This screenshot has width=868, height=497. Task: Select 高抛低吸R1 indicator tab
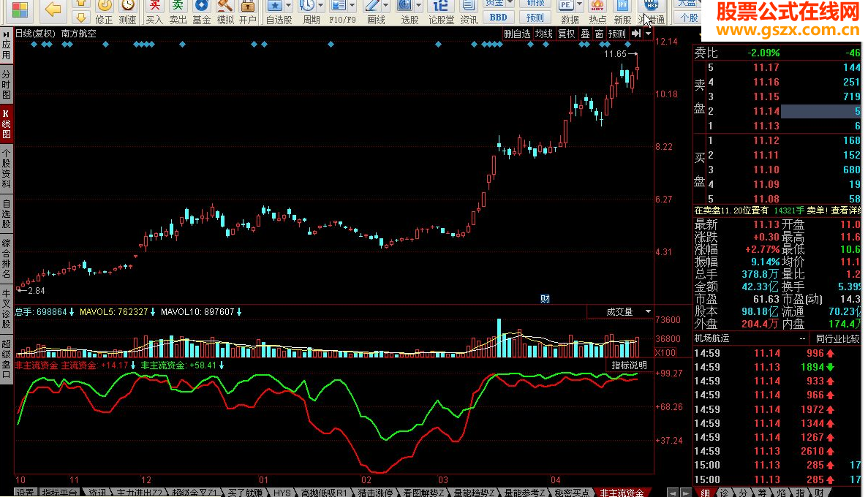(x=325, y=493)
